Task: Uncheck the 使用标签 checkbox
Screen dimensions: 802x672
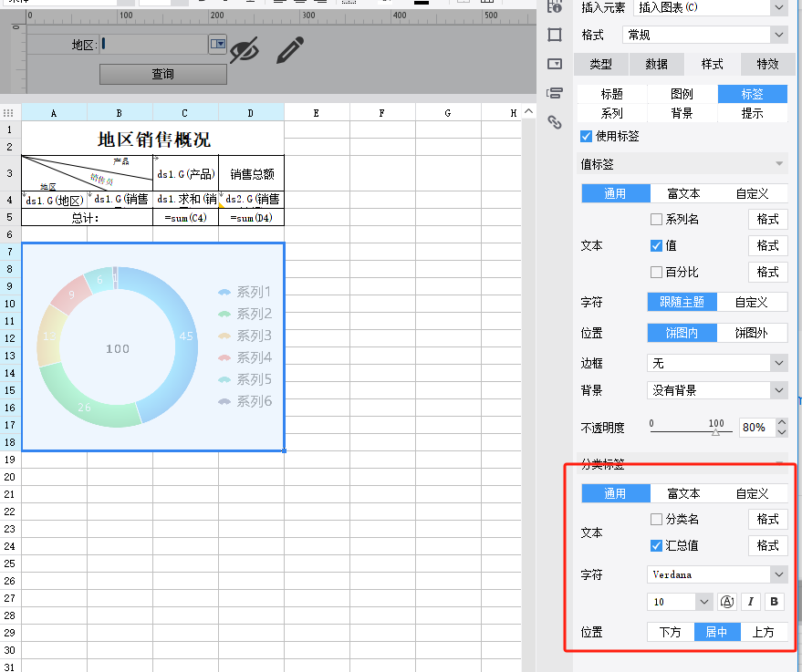Action: click(x=587, y=136)
